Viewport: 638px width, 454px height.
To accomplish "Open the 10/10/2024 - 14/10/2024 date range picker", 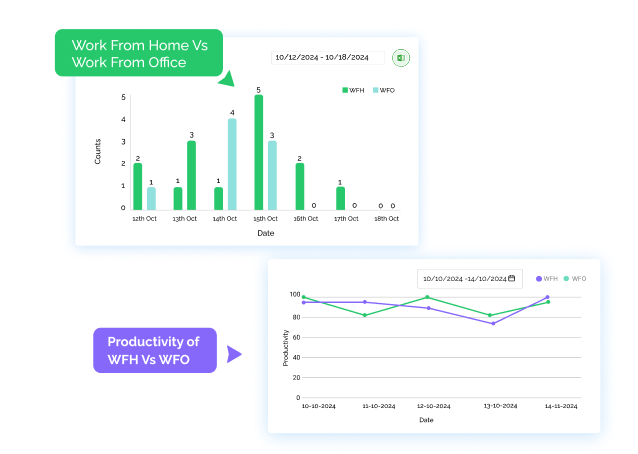I will coord(468,278).
